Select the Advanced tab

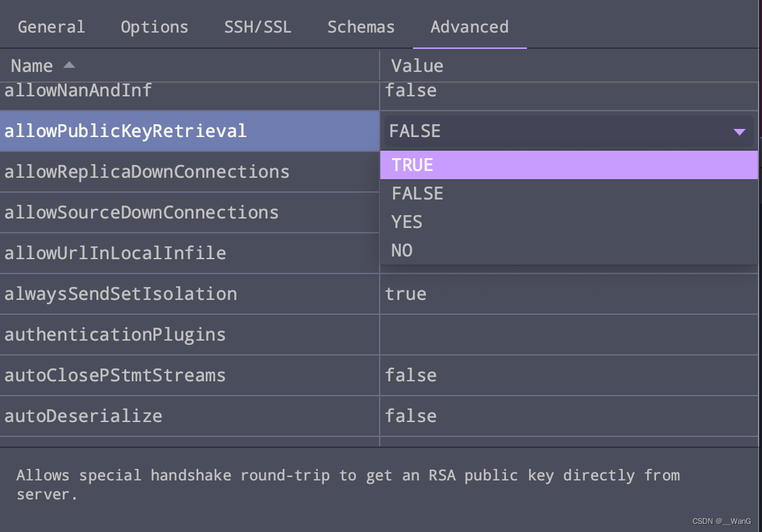[x=469, y=26]
